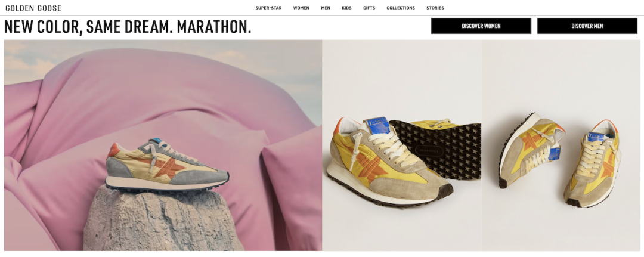This screenshot has width=644, height=257.
Task: Go to the Kids section
Action: (346, 8)
